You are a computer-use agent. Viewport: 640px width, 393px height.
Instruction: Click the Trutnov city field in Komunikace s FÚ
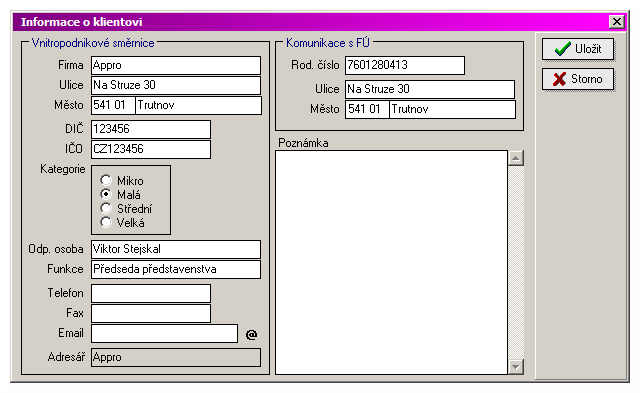pos(452,109)
